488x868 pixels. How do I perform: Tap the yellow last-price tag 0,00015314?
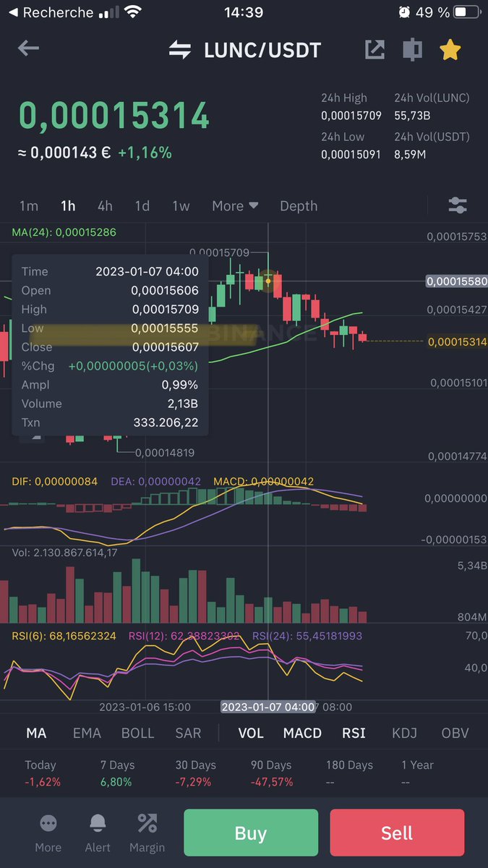457,341
